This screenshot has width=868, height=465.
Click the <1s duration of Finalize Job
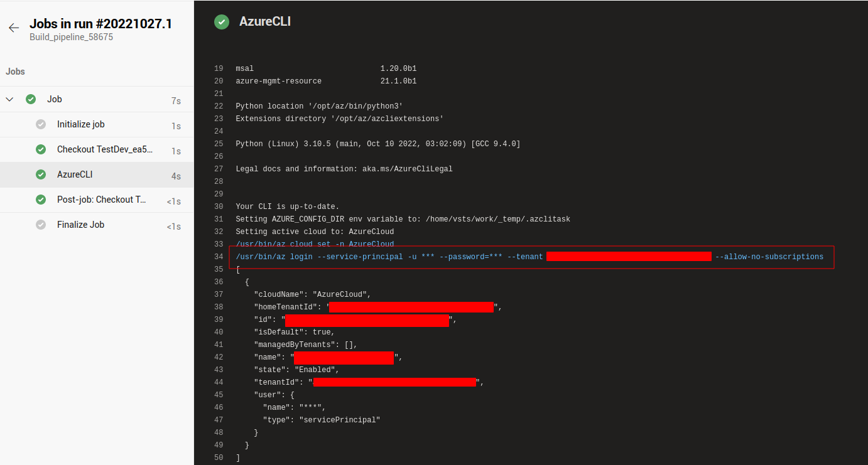coord(173,227)
